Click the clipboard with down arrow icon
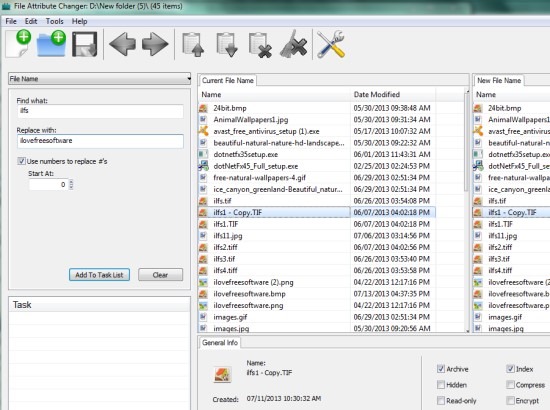Screen dimensions: 550x410 tap(227, 45)
